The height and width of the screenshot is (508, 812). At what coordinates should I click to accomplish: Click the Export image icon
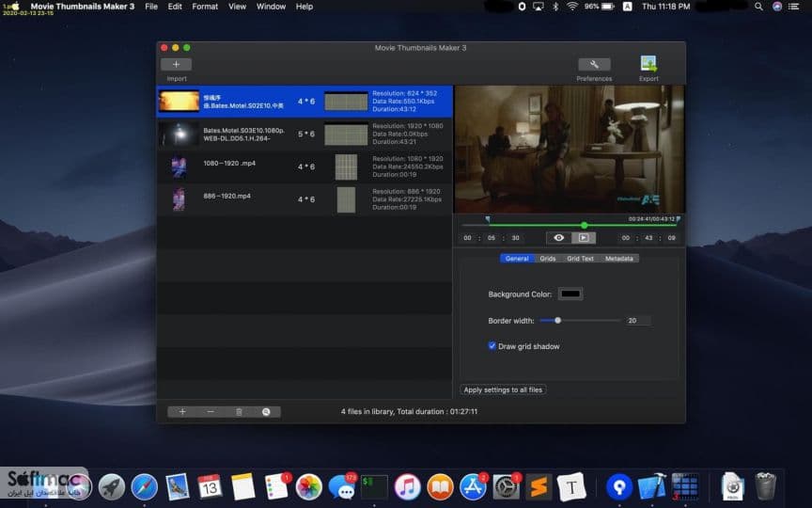[648, 64]
